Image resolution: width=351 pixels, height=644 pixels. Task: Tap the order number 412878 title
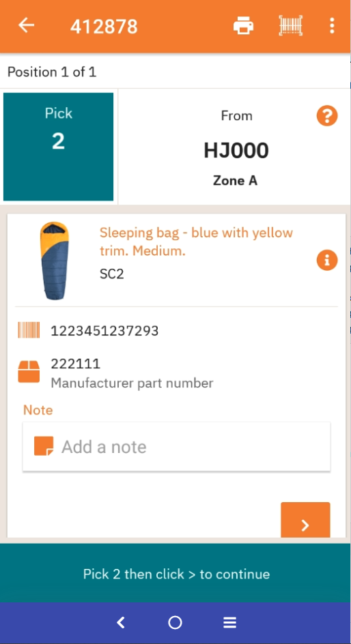[104, 27]
